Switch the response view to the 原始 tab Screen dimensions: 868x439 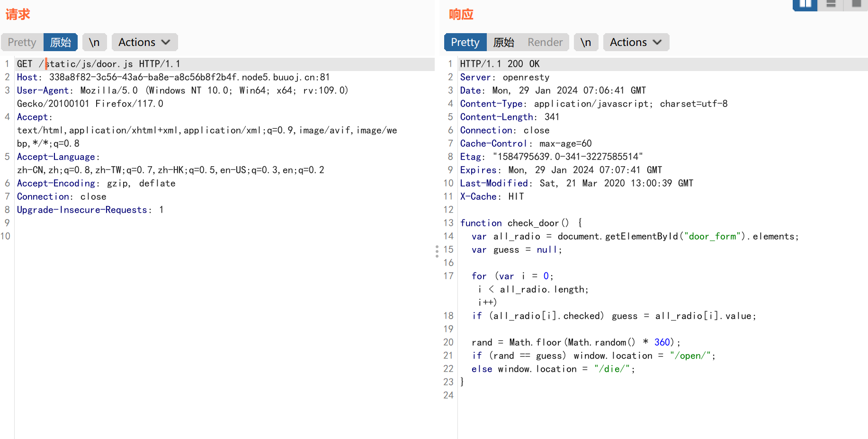[x=503, y=42]
